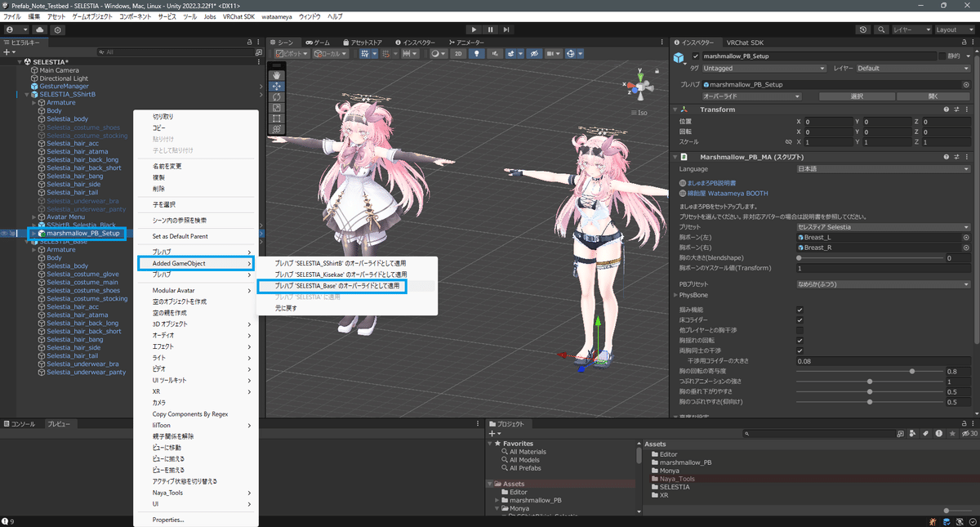
Task: Toggle the 静的 (Static) checkbox in the Inspector
Action: (x=942, y=56)
